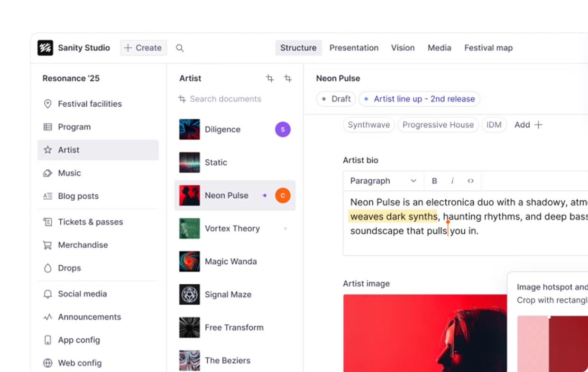Click the Festival facilities pin icon
Image resolution: width=588 pixels, height=372 pixels.
[x=47, y=104]
